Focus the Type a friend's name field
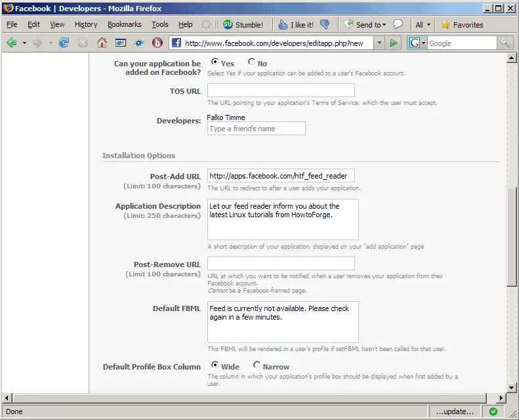This screenshot has height=420, width=519. pos(257,129)
